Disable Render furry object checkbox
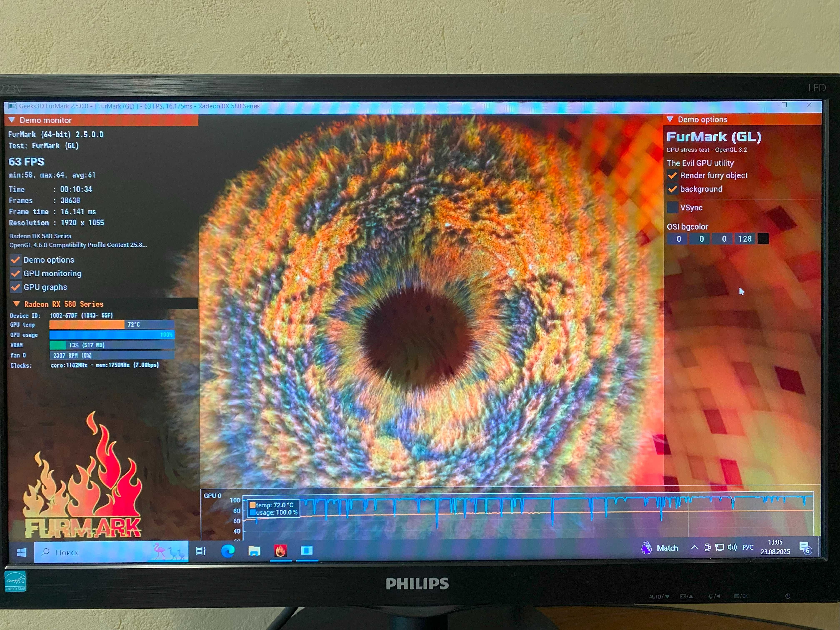 tap(672, 175)
